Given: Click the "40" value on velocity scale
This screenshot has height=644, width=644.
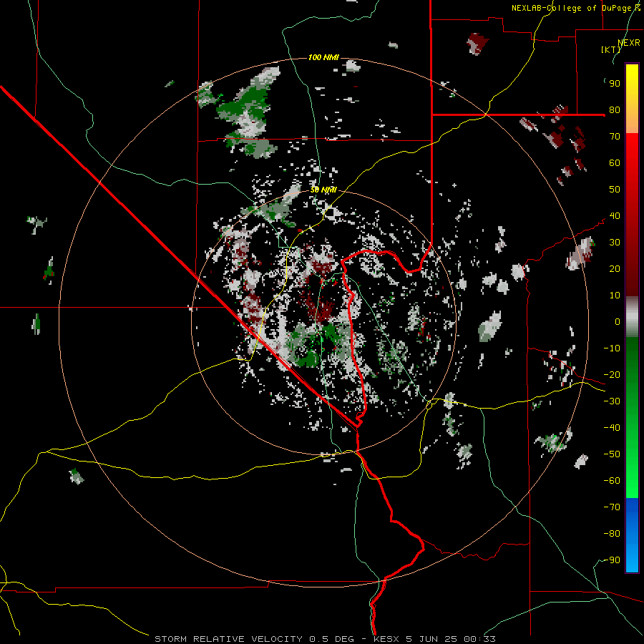Looking at the screenshot, I should (615, 216).
